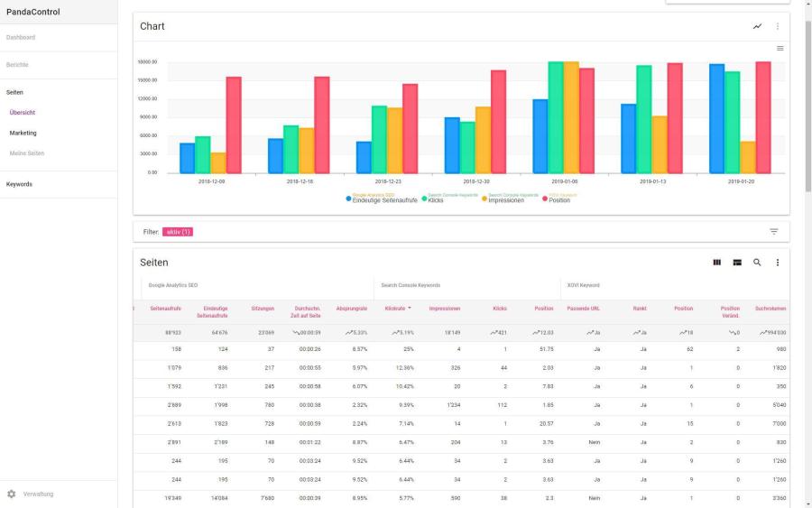Switch chart type using line chart icon

click(x=757, y=26)
